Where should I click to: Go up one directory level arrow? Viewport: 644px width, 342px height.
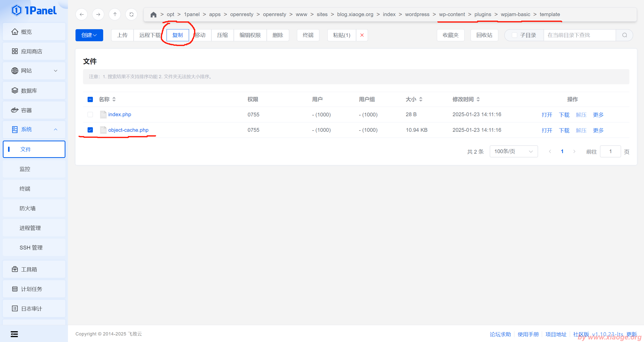click(115, 15)
